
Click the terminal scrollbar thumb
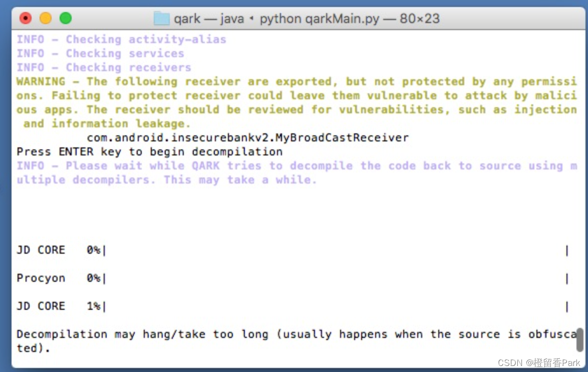579,340
